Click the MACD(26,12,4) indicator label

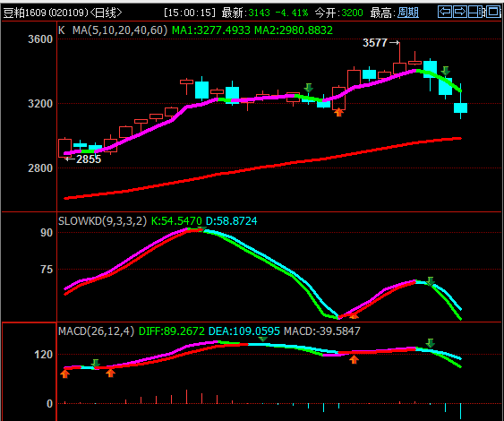pos(97,331)
